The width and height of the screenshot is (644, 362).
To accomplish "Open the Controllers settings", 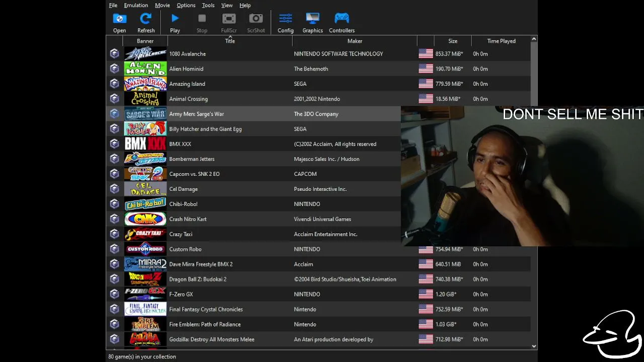I will tap(342, 23).
